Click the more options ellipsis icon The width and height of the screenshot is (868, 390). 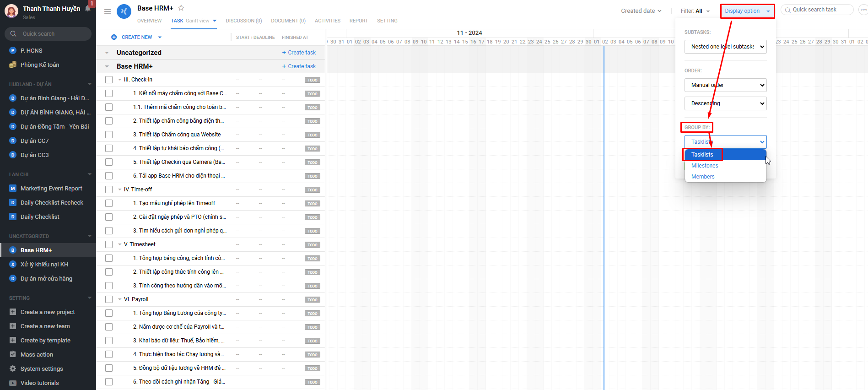pyautogui.click(x=863, y=10)
